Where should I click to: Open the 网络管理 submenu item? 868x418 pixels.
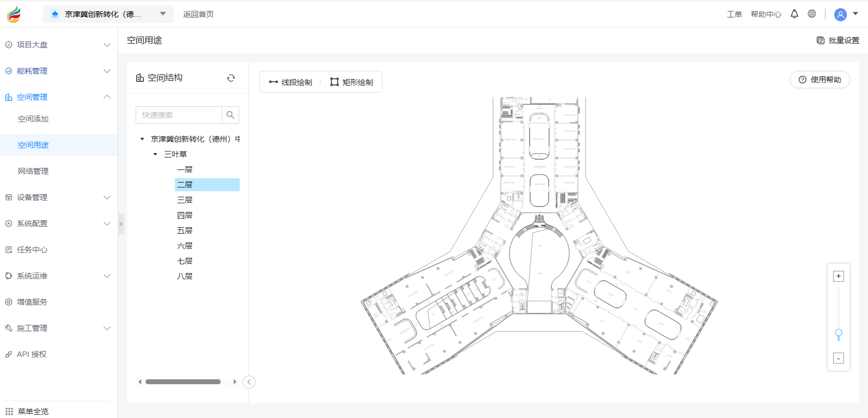click(x=33, y=171)
